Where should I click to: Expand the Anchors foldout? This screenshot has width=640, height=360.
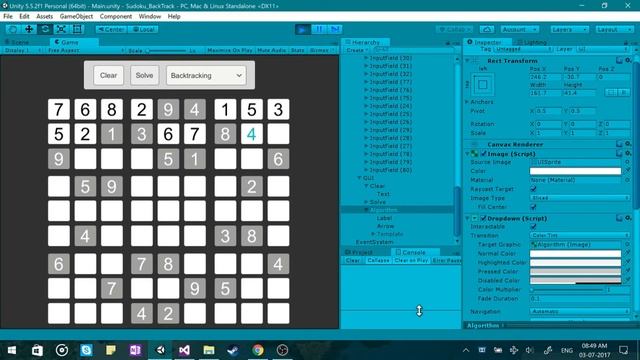(x=467, y=102)
